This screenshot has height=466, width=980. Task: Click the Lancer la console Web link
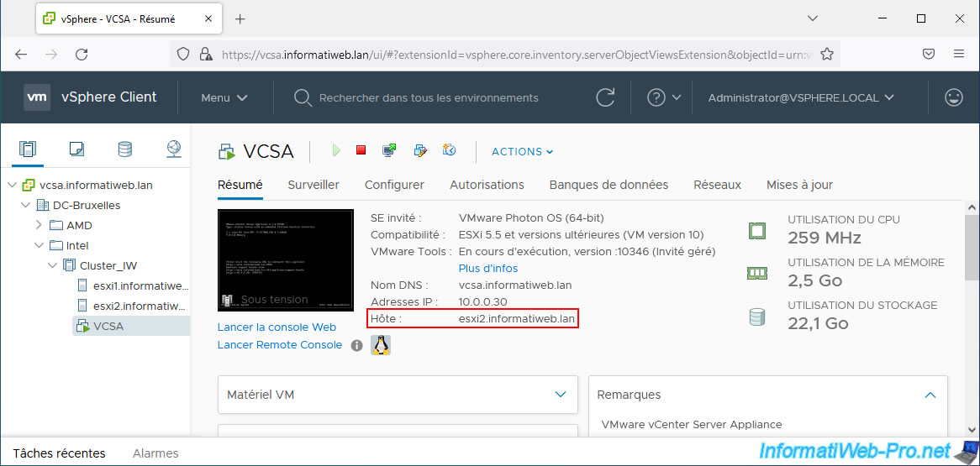coord(277,327)
